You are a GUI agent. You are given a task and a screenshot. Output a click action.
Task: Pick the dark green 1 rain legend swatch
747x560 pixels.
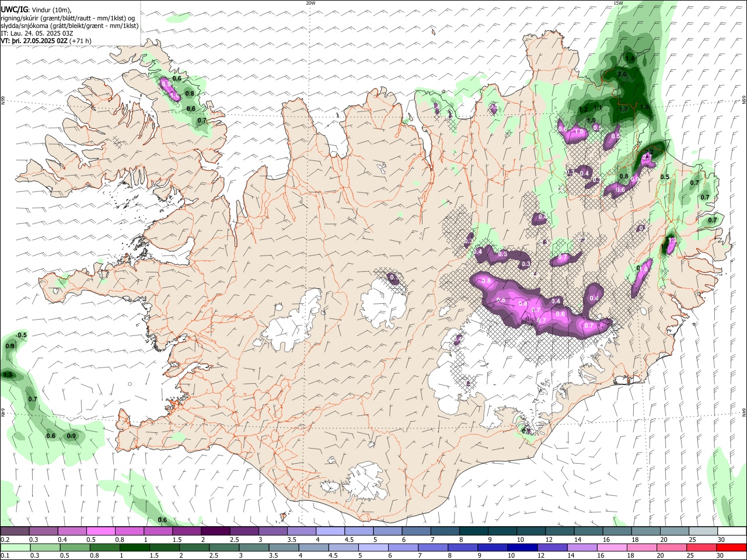(x=134, y=547)
